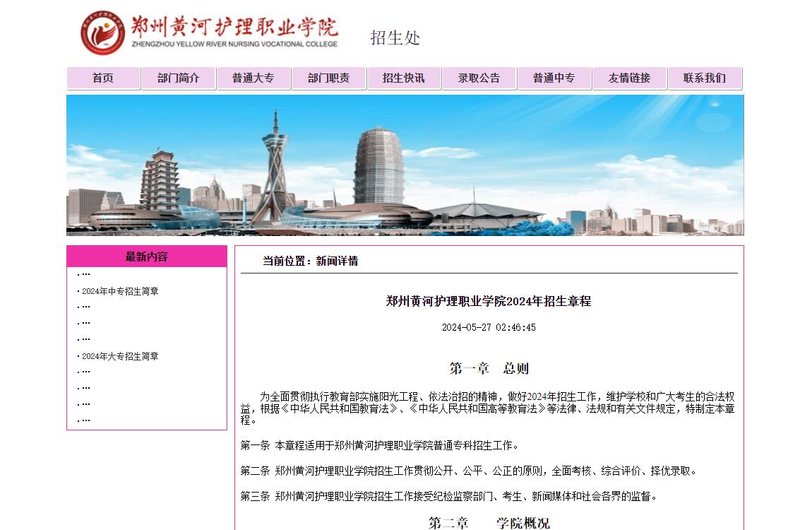Image resolution: width=812 pixels, height=530 pixels.
Task: Click the intro paragraph starting 为全面贯彻执行教育部
Action: point(487,408)
